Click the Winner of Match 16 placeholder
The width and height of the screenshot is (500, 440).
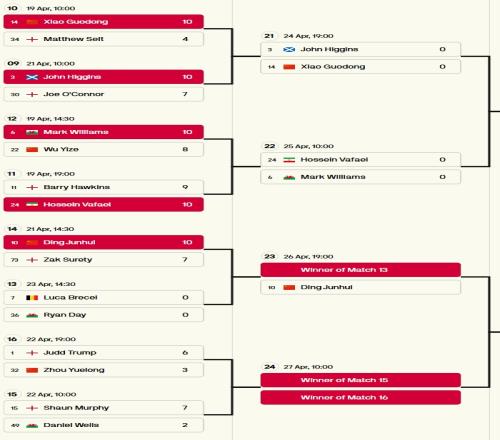click(x=361, y=398)
